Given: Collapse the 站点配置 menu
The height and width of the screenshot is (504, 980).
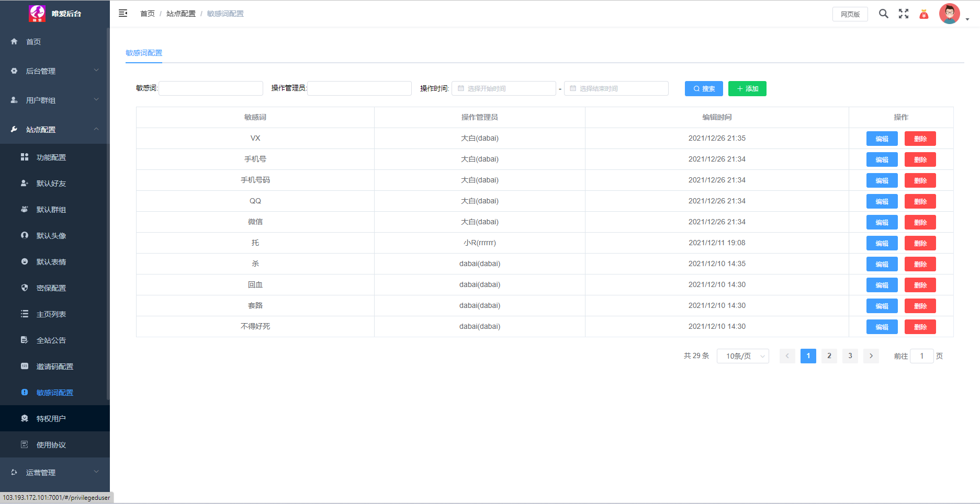Looking at the screenshot, I should 54,130.
